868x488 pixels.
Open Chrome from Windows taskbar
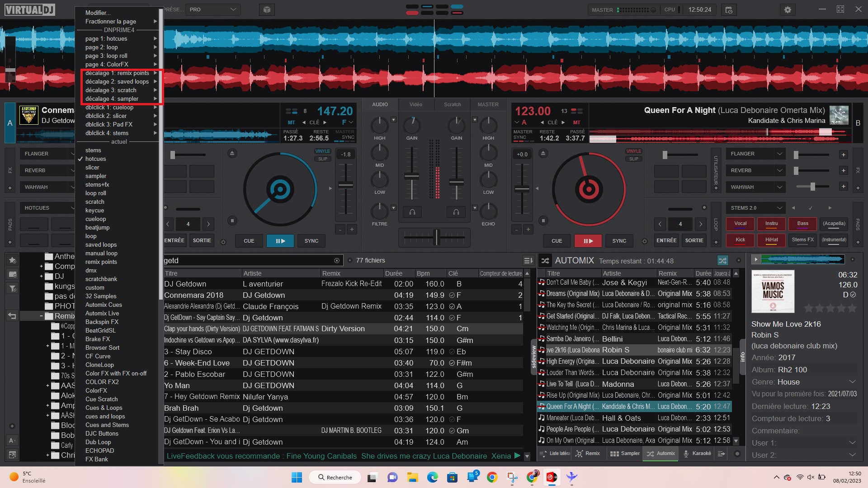(x=492, y=477)
